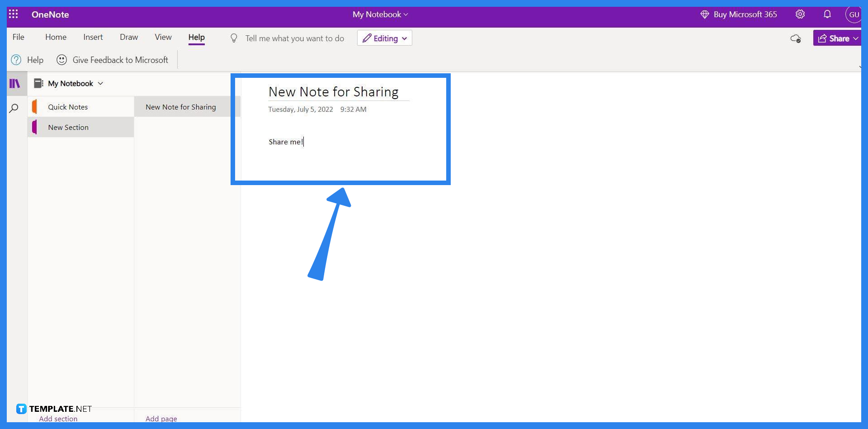The image size is (868, 429).
Task: Open the Draw menu
Action: coord(129,37)
